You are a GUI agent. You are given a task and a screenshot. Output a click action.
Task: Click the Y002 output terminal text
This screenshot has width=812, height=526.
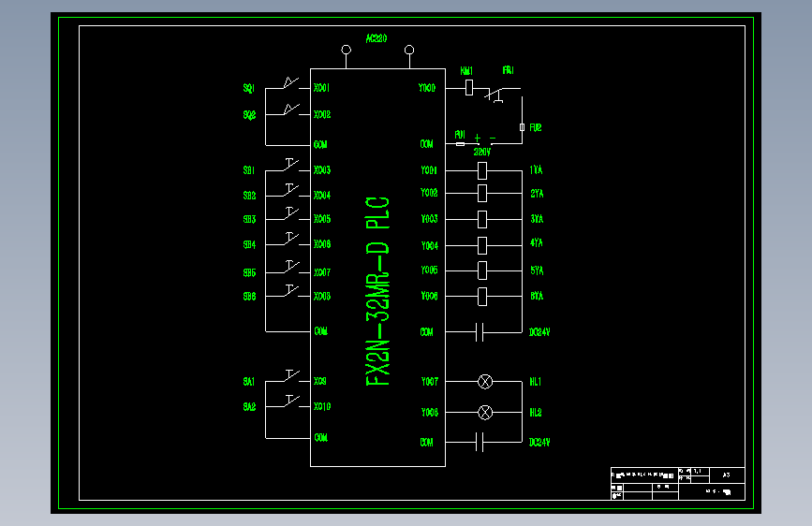429,193
